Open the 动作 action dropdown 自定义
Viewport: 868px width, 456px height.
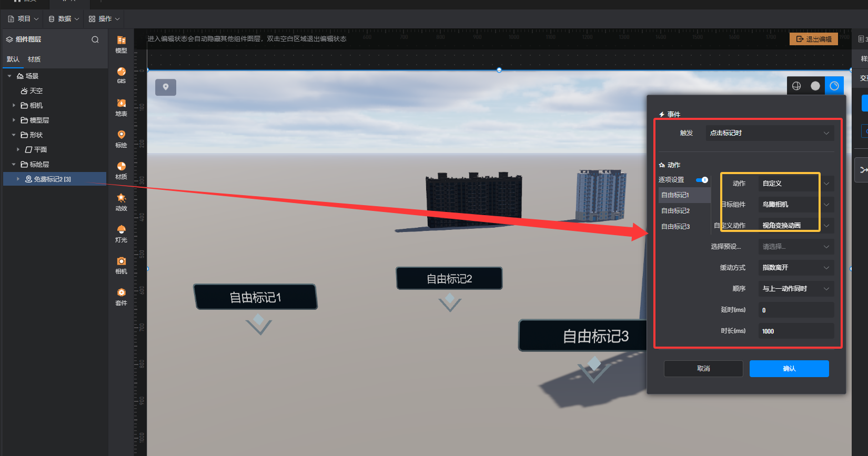point(796,184)
